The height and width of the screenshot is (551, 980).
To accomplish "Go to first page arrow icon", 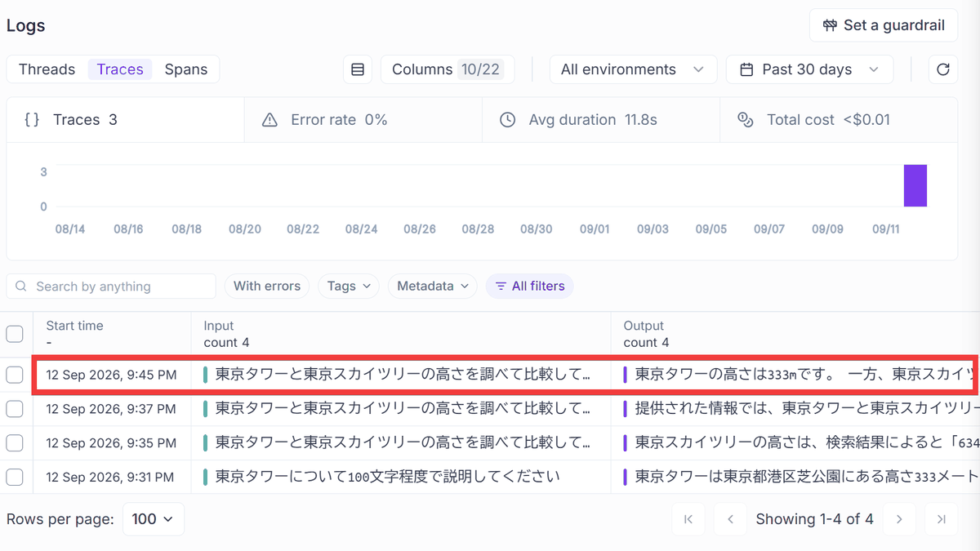I will coord(688,519).
